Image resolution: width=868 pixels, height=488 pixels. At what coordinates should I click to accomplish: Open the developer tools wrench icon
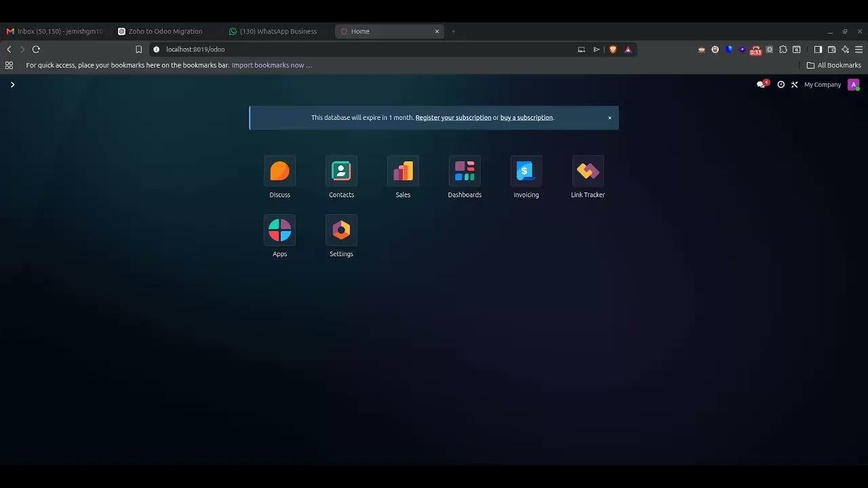click(x=794, y=85)
